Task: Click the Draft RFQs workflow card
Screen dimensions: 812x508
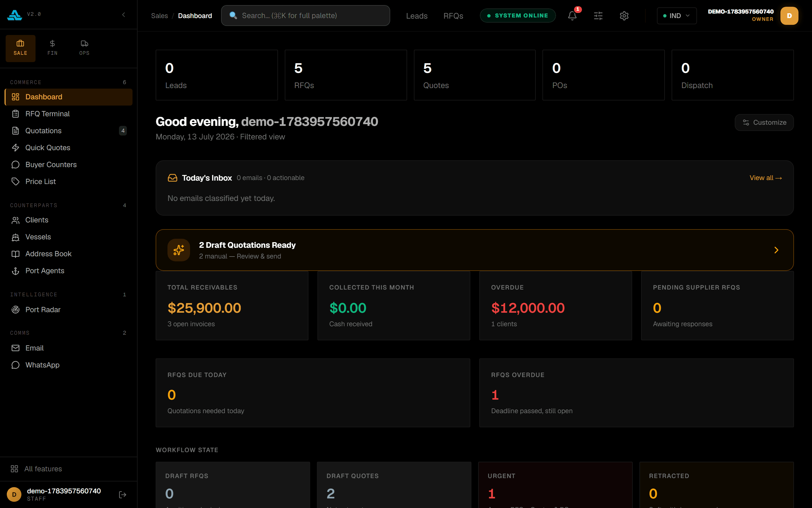Action: tap(233, 485)
